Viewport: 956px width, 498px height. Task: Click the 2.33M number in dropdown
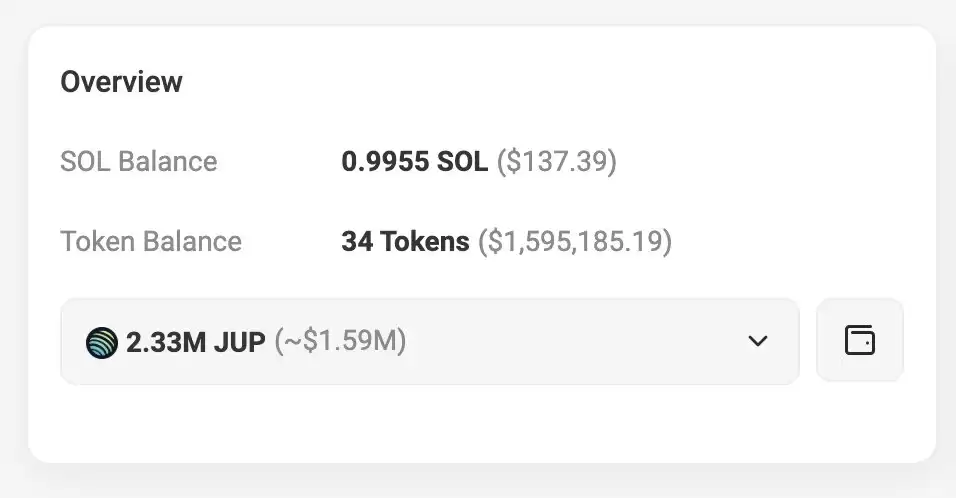coord(166,342)
